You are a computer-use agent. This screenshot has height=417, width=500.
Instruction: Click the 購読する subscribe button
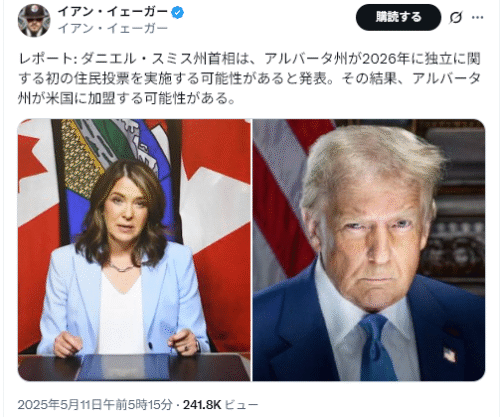[398, 17]
